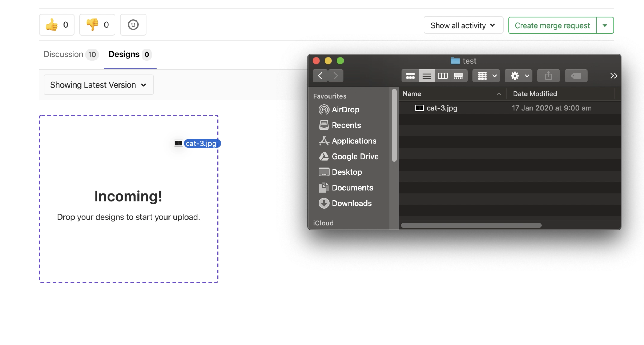Image resolution: width=644 pixels, height=345 pixels.
Task: Give a thumbs up reaction
Action: click(57, 25)
